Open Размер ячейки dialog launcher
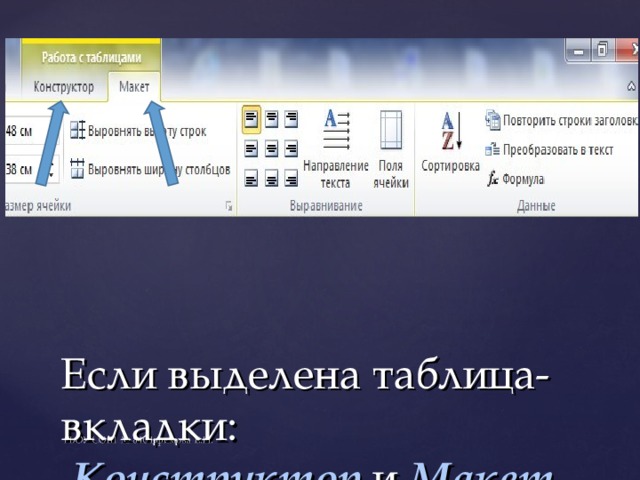This screenshot has width=640, height=480. pyautogui.click(x=229, y=206)
